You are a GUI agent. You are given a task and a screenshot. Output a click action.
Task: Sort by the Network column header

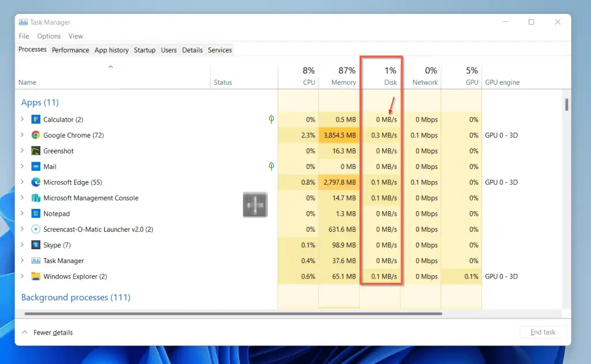[421, 76]
